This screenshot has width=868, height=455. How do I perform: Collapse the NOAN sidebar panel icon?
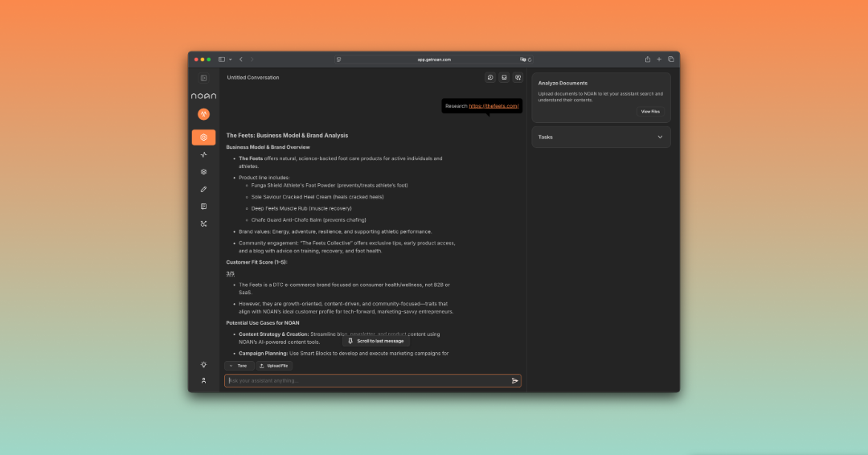[x=203, y=78]
